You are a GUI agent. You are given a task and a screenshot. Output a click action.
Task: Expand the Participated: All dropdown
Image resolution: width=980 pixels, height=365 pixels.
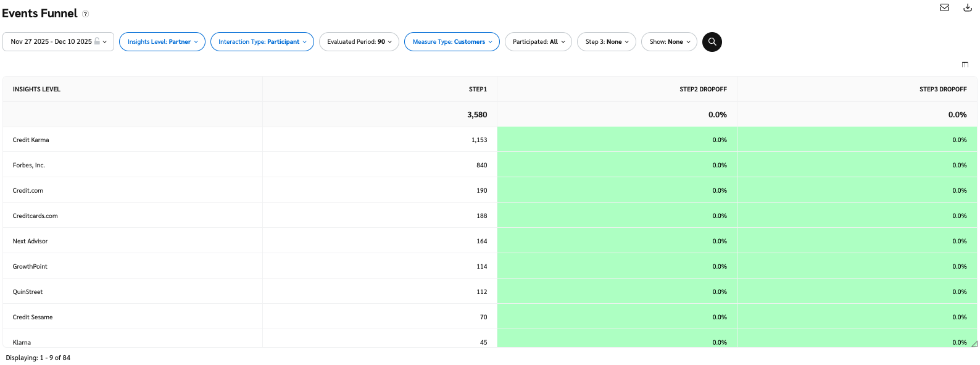tap(538, 42)
